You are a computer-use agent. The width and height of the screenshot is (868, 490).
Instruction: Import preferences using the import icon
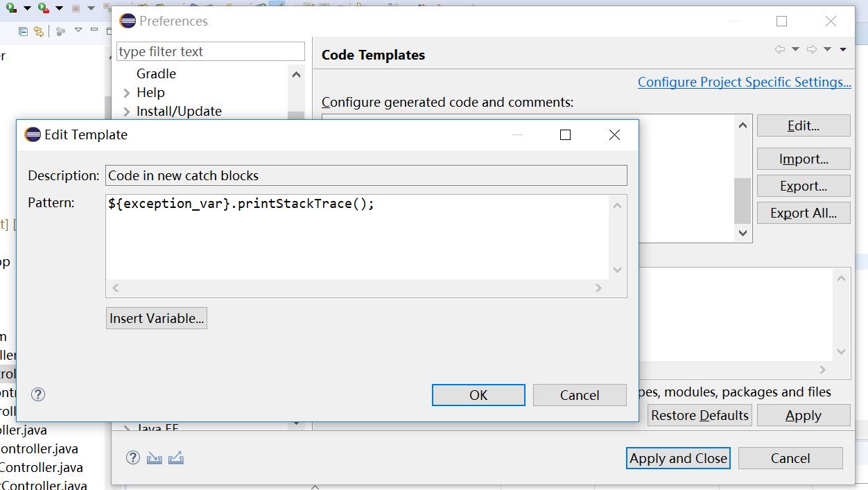pyautogui.click(x=154, y=458)
